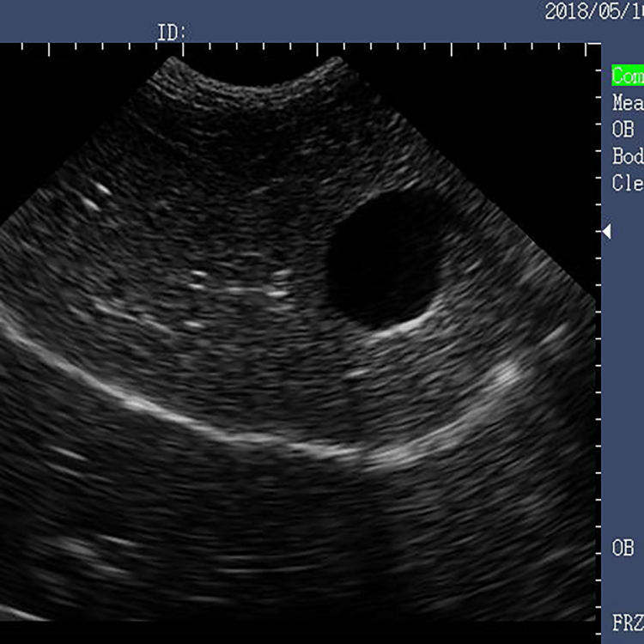The height and width of the screenshot is (644, 644).
Task: Click the bright rim beneath the cyst
Action: click(404, 325)
